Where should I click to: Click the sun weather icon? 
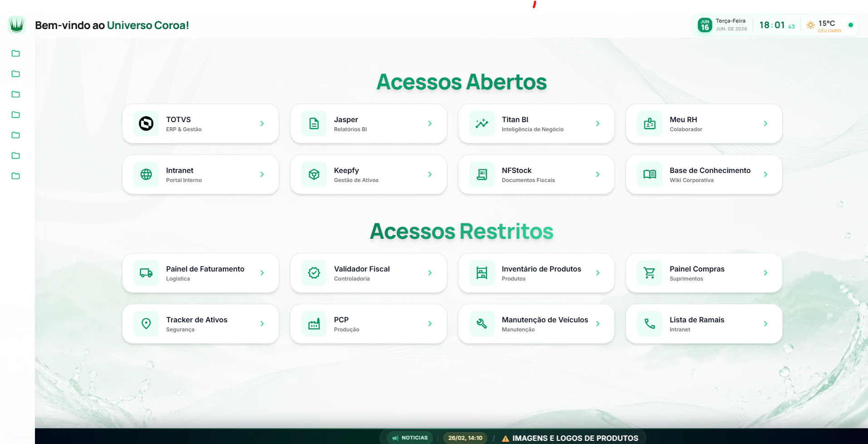(810, 25)
